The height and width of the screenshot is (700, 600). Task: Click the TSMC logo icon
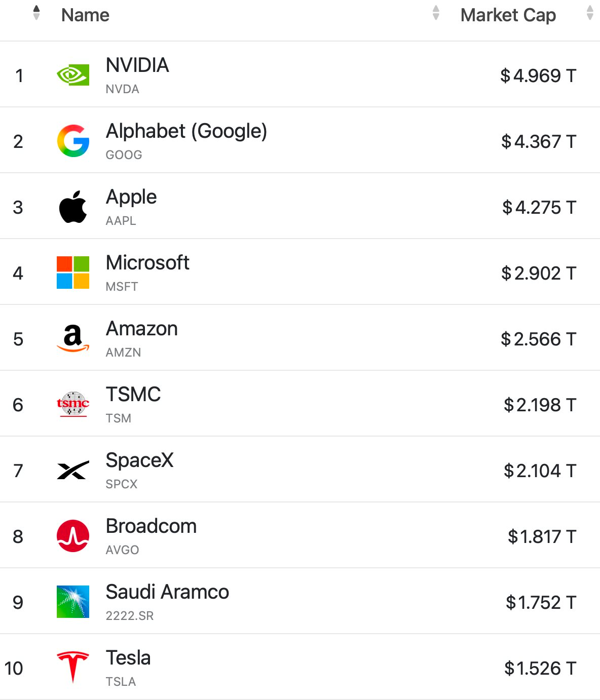tap(73, 404)
